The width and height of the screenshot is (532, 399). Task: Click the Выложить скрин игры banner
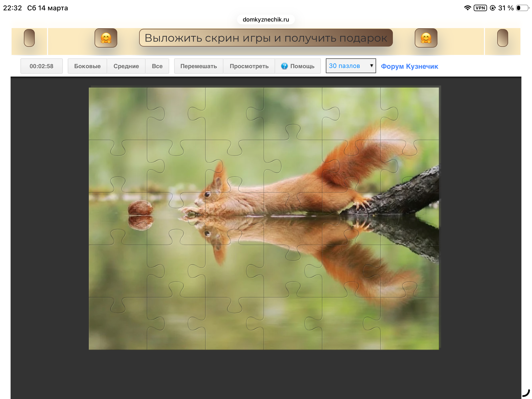[x=266, y=38]
